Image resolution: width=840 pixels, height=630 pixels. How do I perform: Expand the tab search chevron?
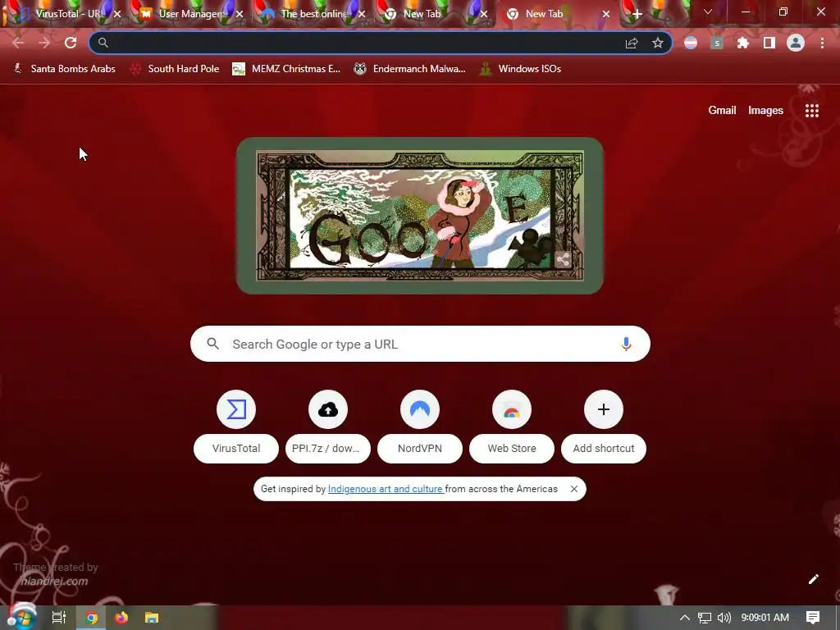[708, 11]
